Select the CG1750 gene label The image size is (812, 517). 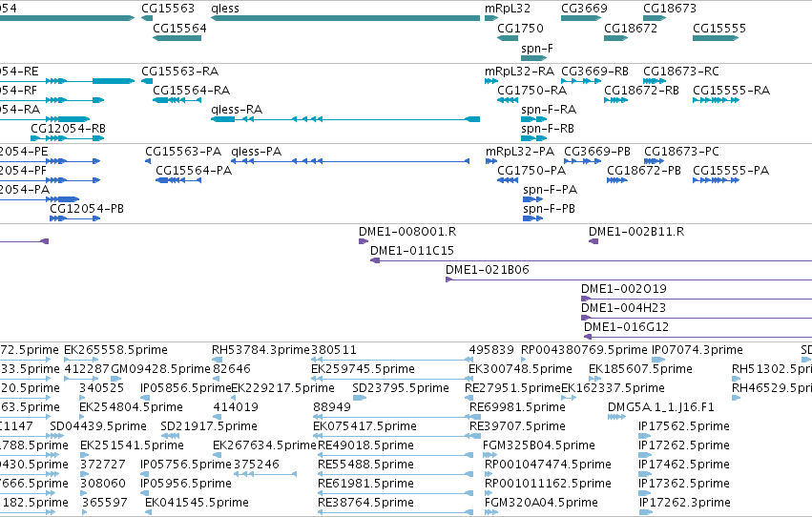tap(520, 28)
